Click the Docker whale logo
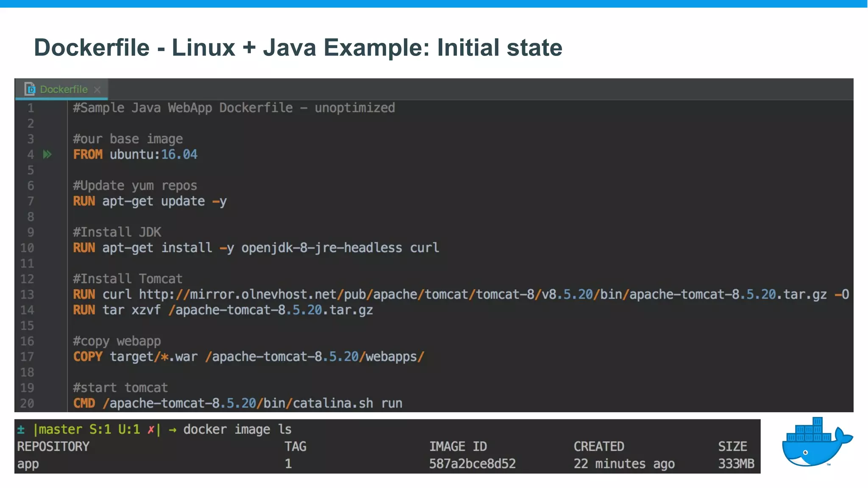 coord(817,442)
